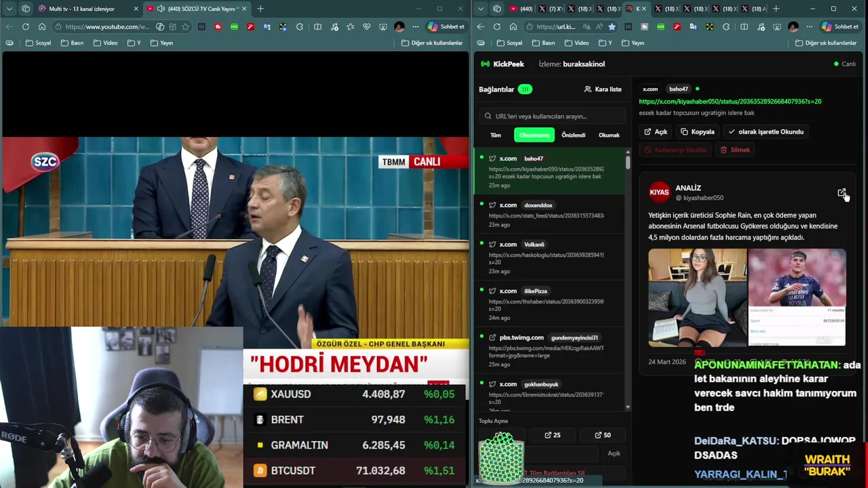Copy the link with Kopyala
This screenshot has width=868, height=488.
coord(697,131)
